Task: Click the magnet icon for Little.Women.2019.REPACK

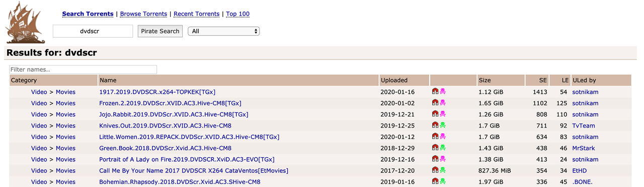Action: click(x=435, y=137)
